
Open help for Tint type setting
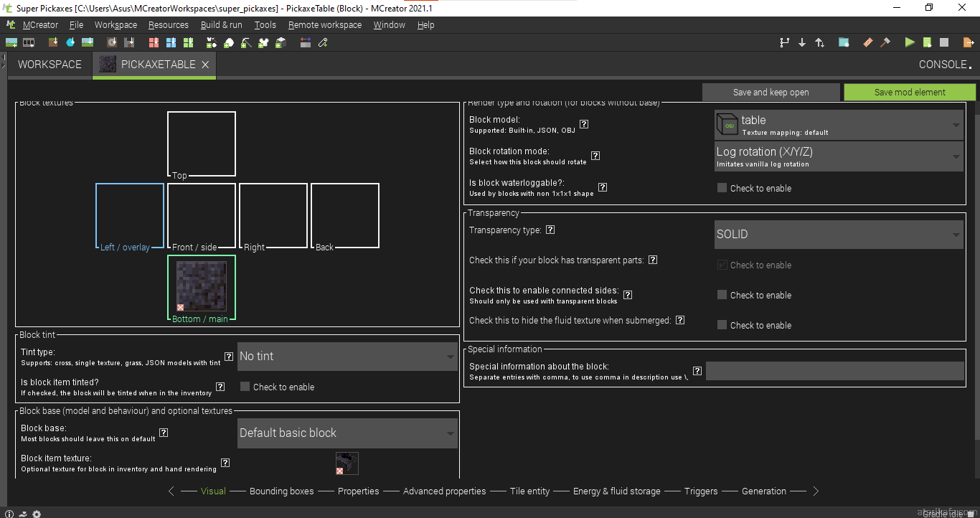pyautogui.click(x=229, y=356)
